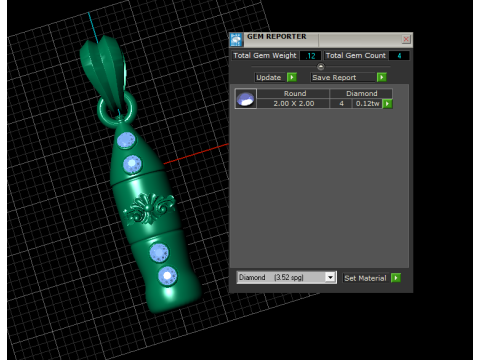480x360 pixels.
Task: Click the Total Gem Count label
Action: point(356,56)
